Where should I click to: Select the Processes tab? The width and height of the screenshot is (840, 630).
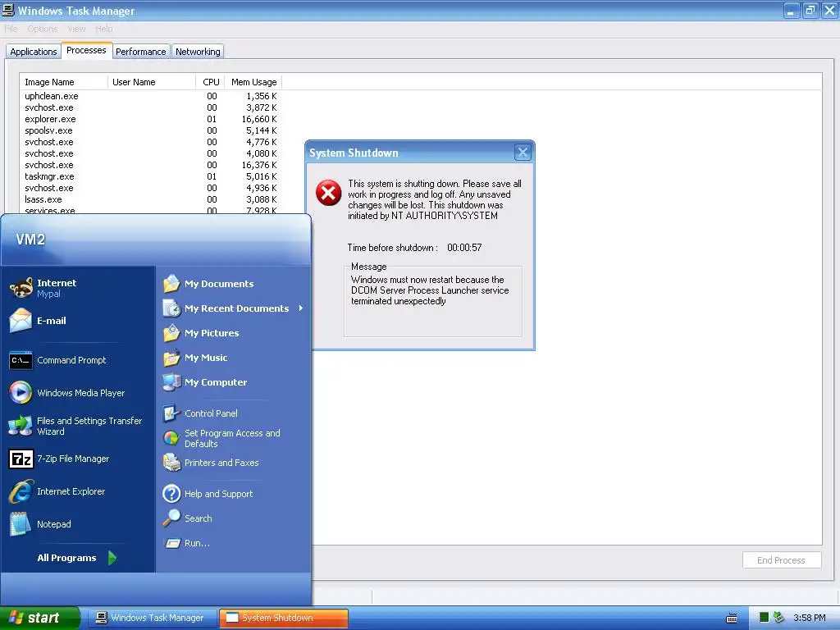coord(86,50)
